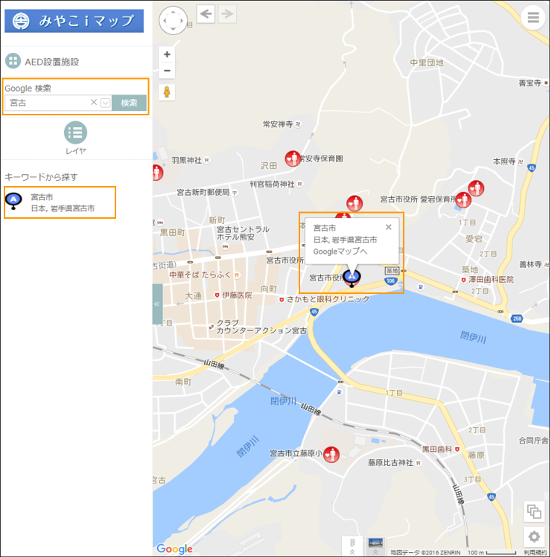Viewport: 550px width, 557px height.
Task: Go forward to next map view arrow
Action: coord(227,14)
